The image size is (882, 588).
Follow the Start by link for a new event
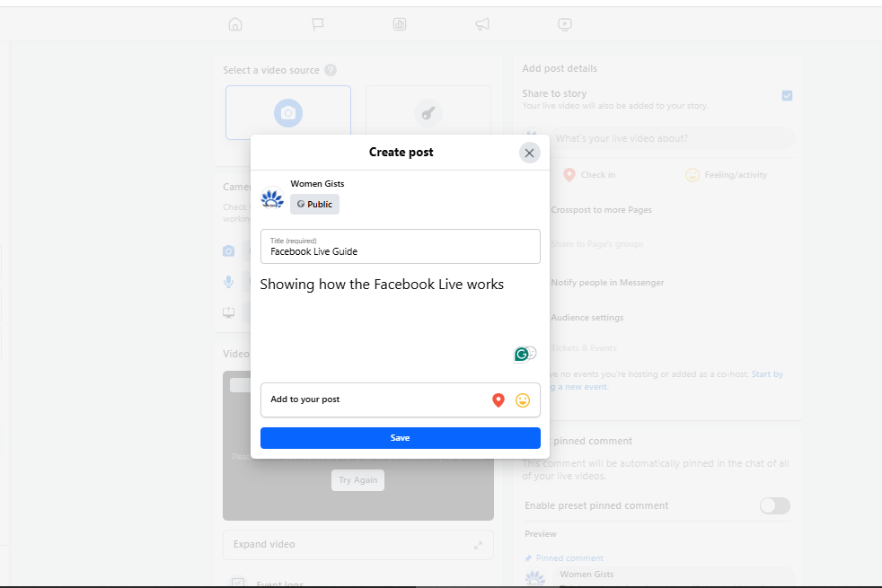tap(767, 373)
